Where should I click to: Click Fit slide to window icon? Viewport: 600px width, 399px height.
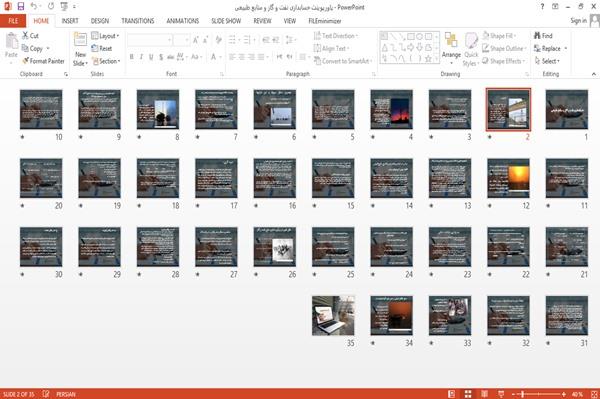pos(594,394)
